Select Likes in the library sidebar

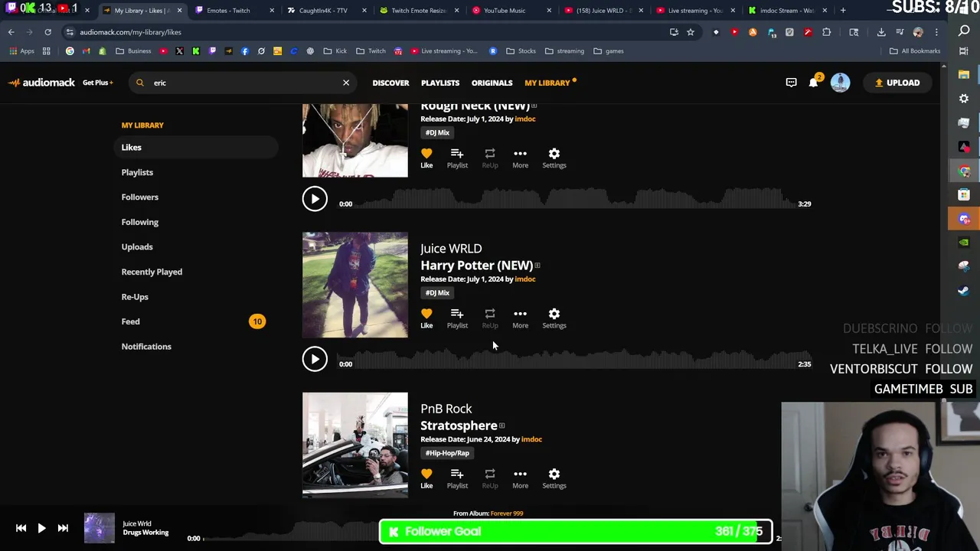tap(195, 147)
